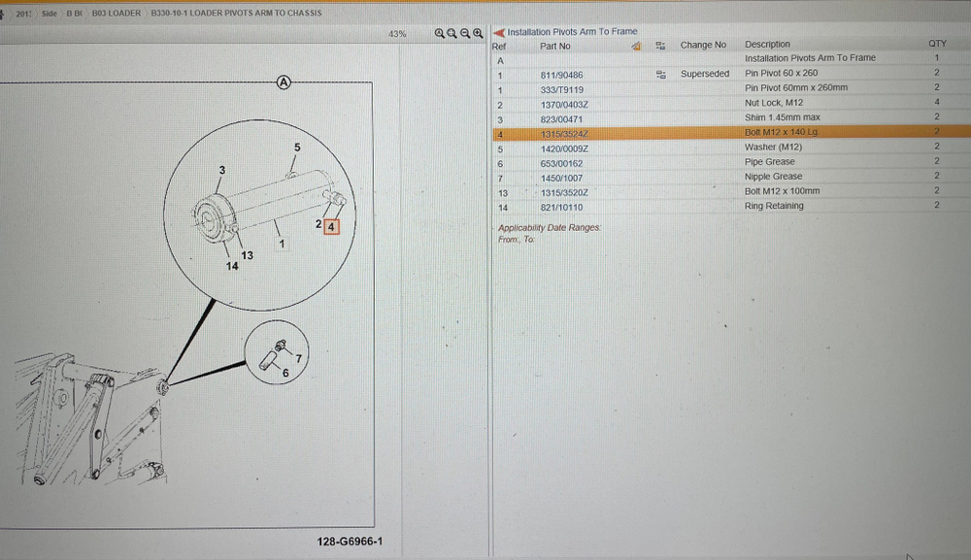
Task: Select the highlighted Bolt M12 x 140 row
Action: click(731, 132)
